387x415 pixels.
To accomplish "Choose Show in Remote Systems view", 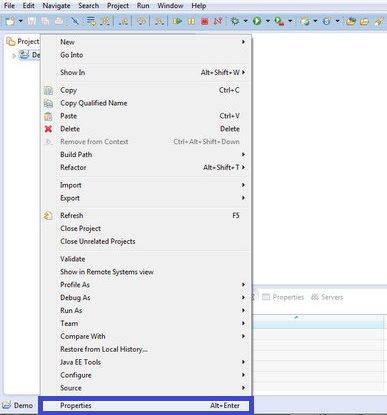I will coord(146,272).
